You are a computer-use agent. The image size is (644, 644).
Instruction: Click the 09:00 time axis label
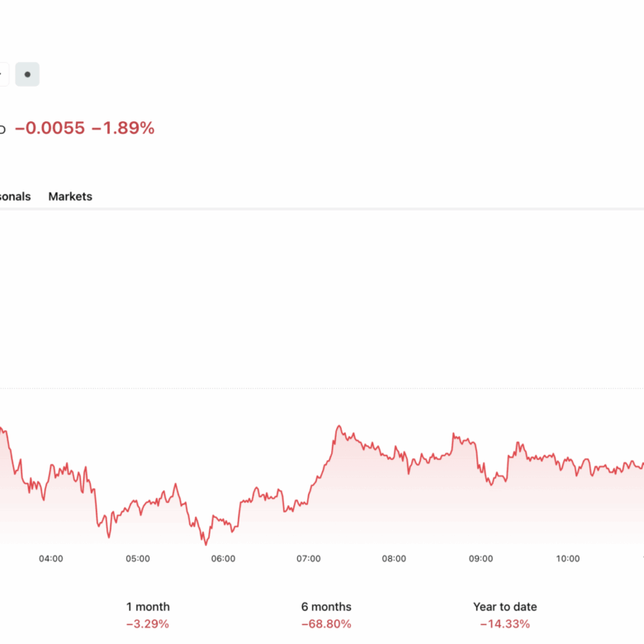(x=481, y=559)
